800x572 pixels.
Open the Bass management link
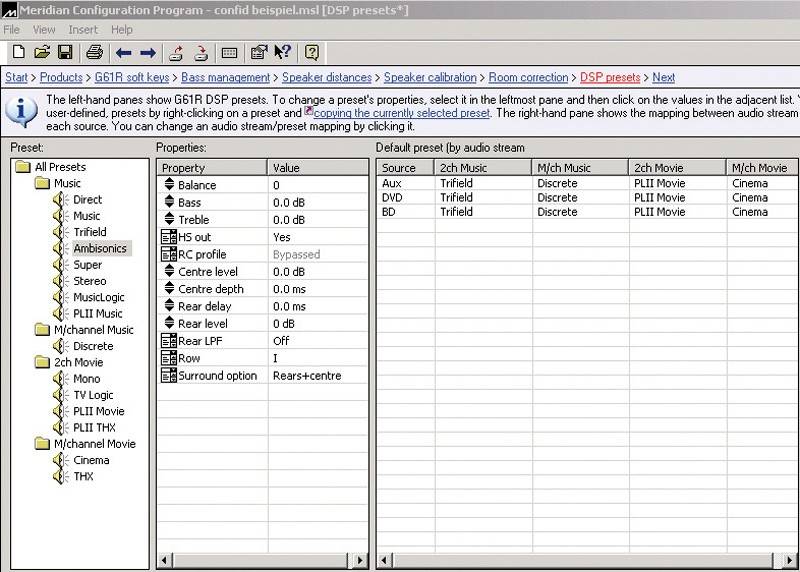226,77
